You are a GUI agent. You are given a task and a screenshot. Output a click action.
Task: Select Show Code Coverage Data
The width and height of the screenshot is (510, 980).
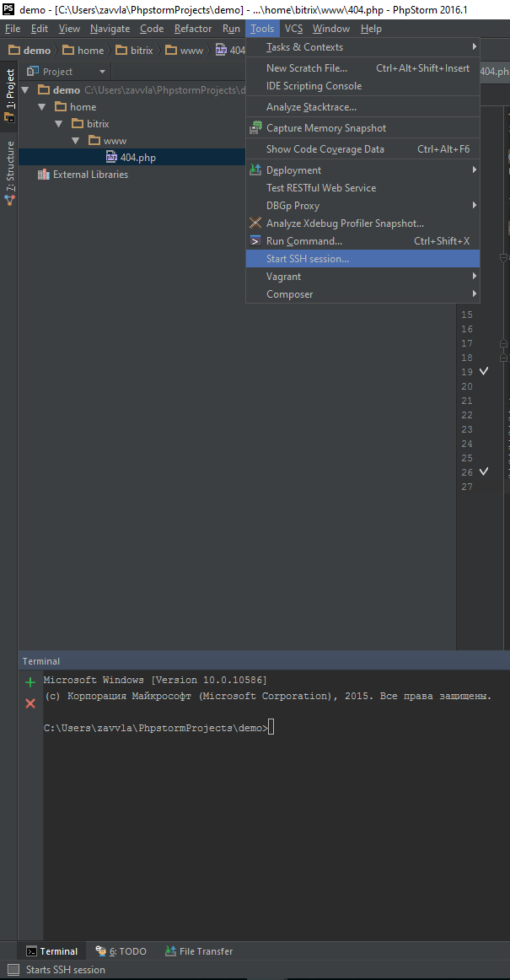pos(362,149)
